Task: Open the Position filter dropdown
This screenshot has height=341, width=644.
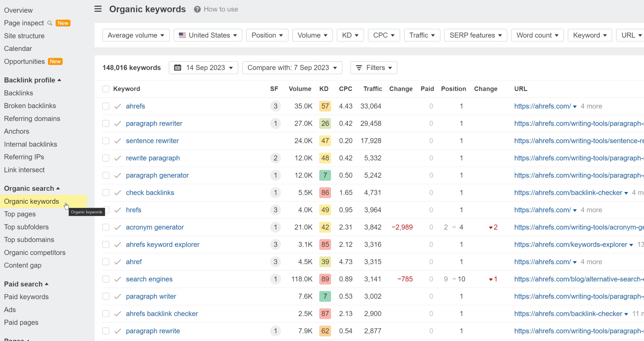Action: coord(267,35)
